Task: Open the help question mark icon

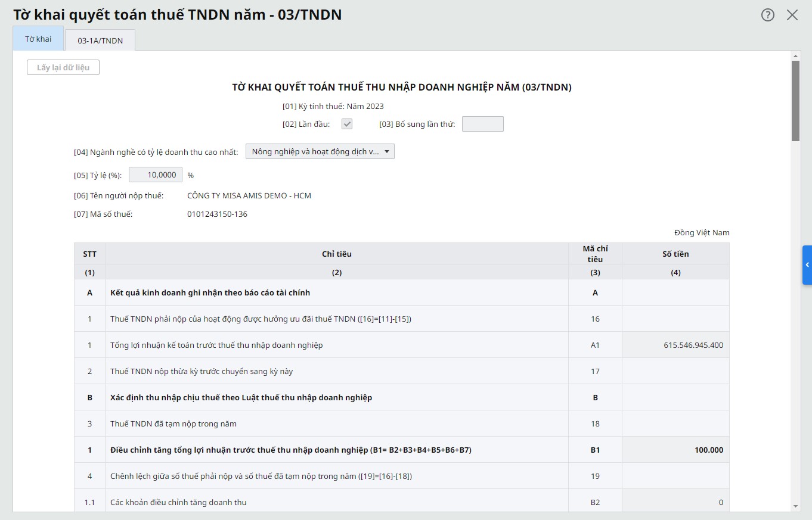Action: 768,15
